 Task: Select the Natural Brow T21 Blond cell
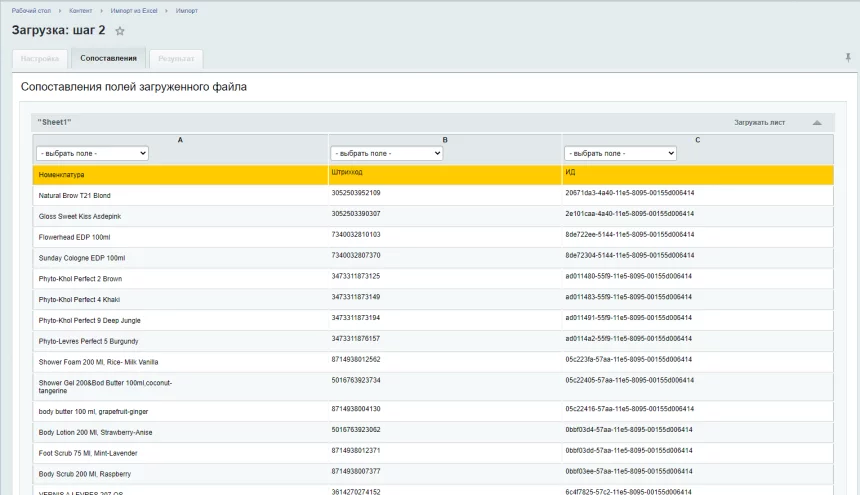pos(75,195)
